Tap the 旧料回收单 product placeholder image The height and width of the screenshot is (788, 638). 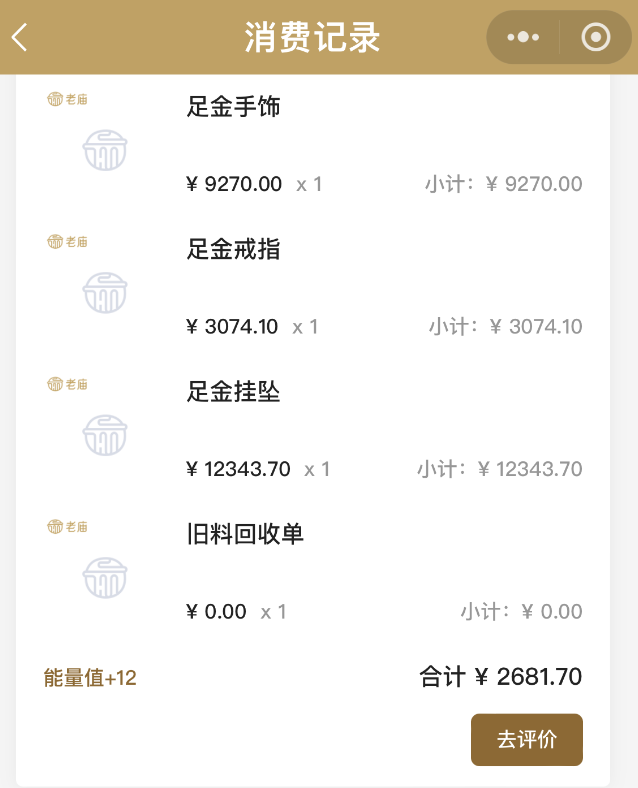point(105,577)
